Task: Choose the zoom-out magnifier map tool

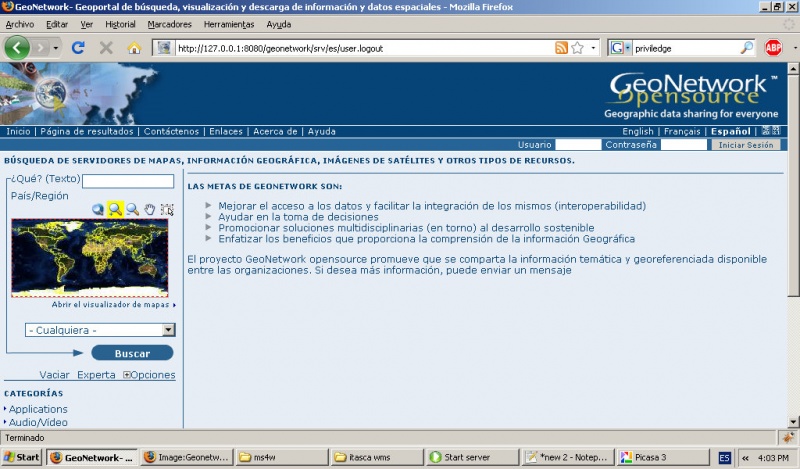Action: click(x=132, y=209)
